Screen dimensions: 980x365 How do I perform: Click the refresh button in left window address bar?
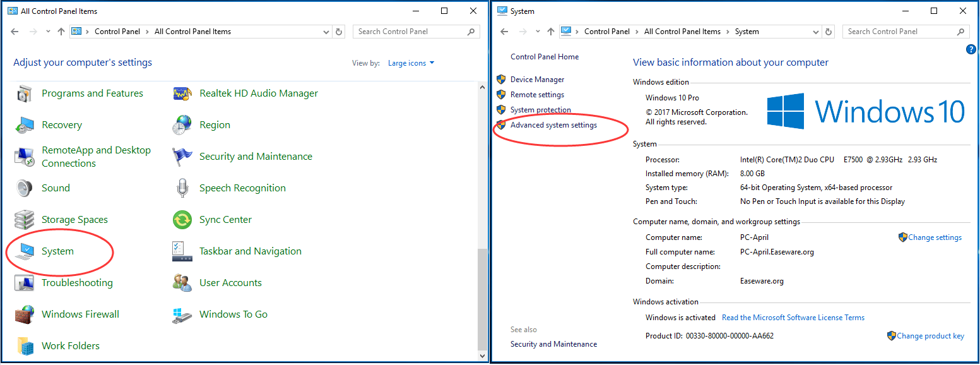tap(339, 32)
